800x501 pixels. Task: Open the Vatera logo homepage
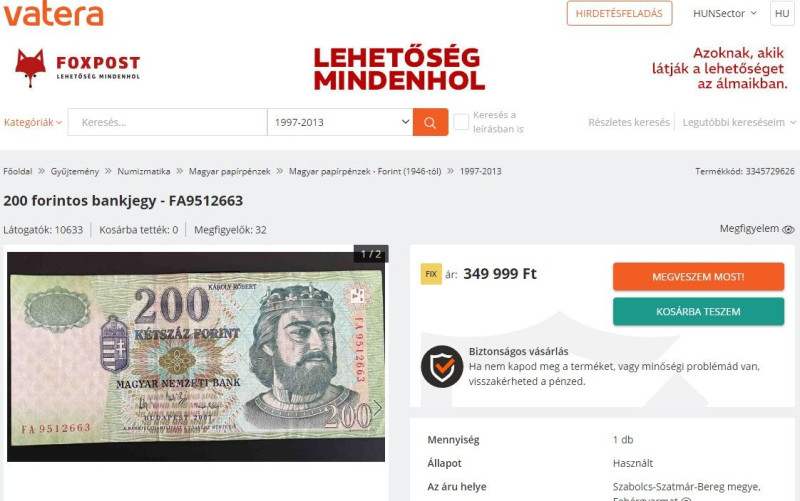[54, 14]
